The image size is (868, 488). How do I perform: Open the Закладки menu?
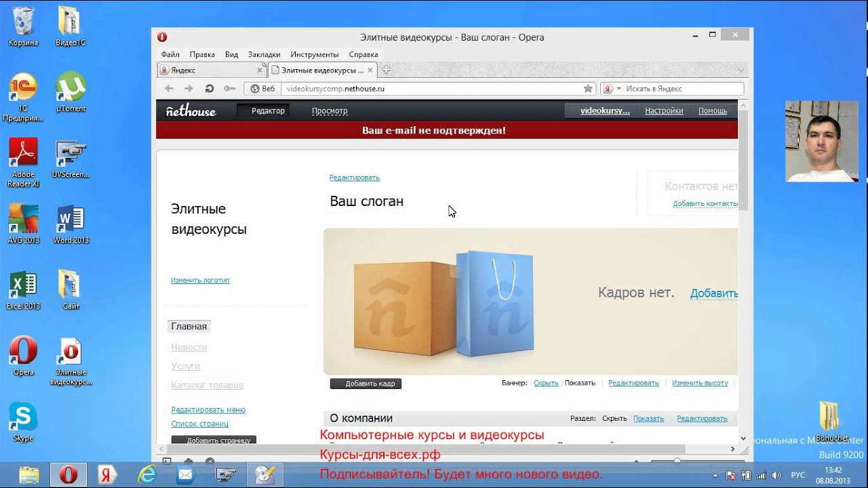264,54
